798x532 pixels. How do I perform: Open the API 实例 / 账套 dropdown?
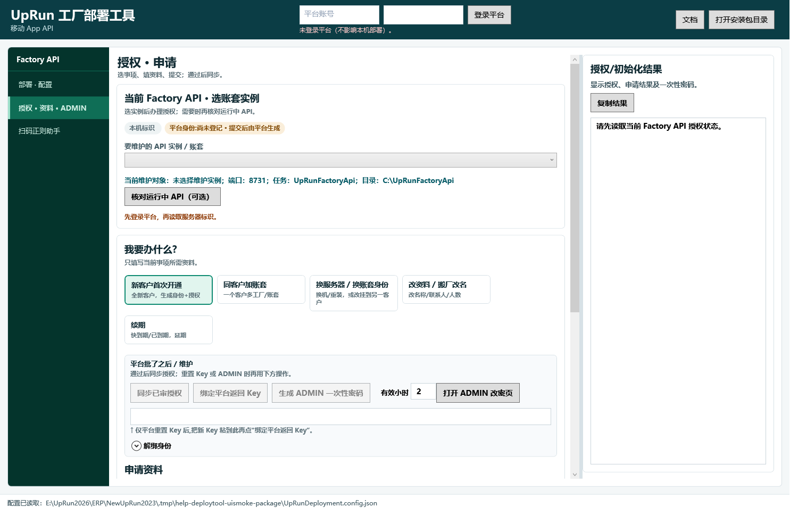[x=340, y=160]
